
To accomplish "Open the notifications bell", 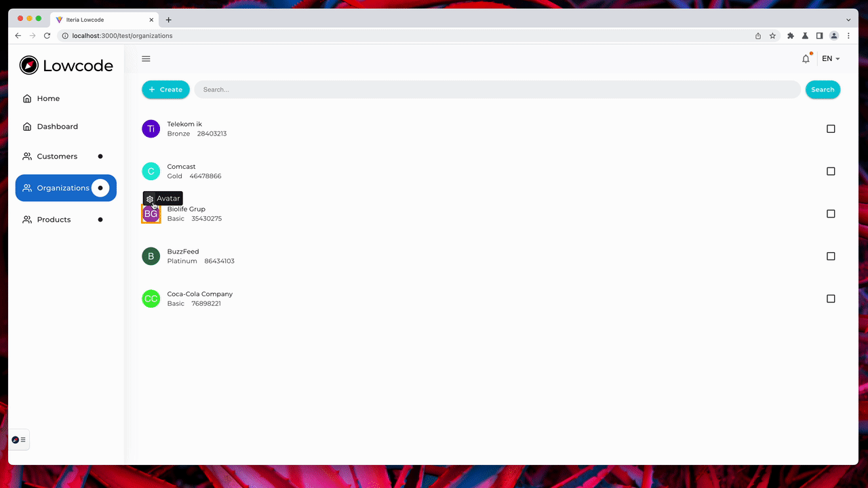I will click(806, 59).
